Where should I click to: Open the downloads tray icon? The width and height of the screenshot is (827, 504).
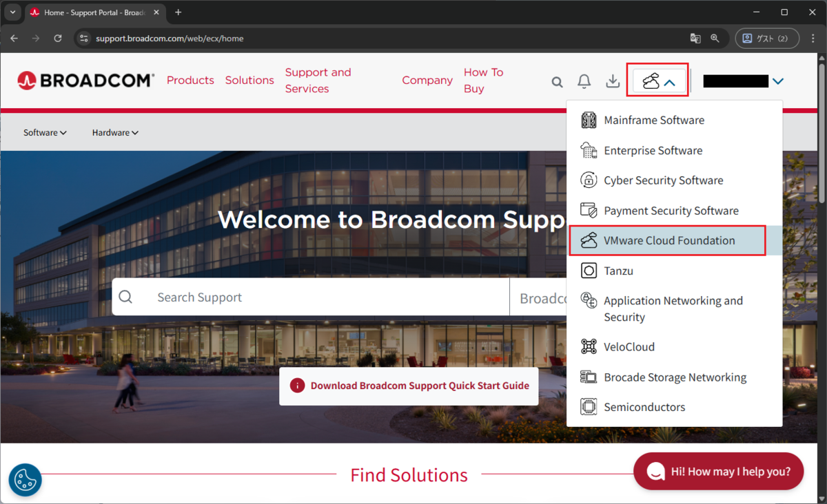613,81
